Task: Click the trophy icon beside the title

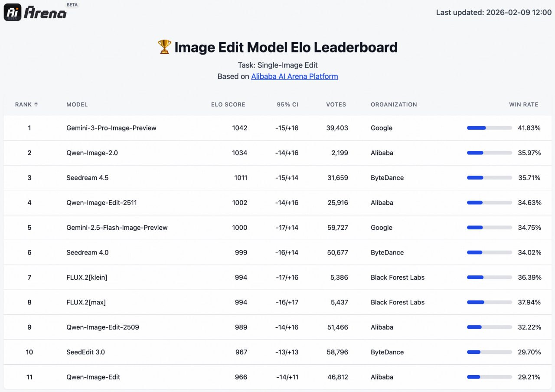Action: tap(164, 47)
